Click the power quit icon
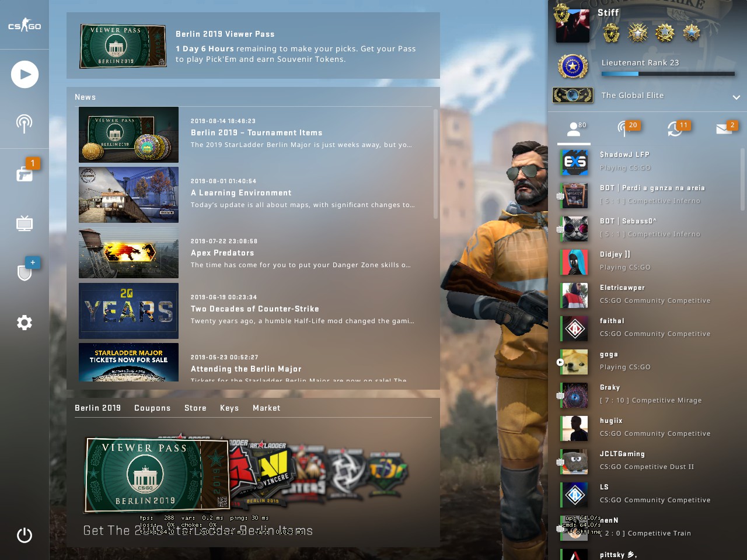Screen dimensions: 747x560 (25, 535)
